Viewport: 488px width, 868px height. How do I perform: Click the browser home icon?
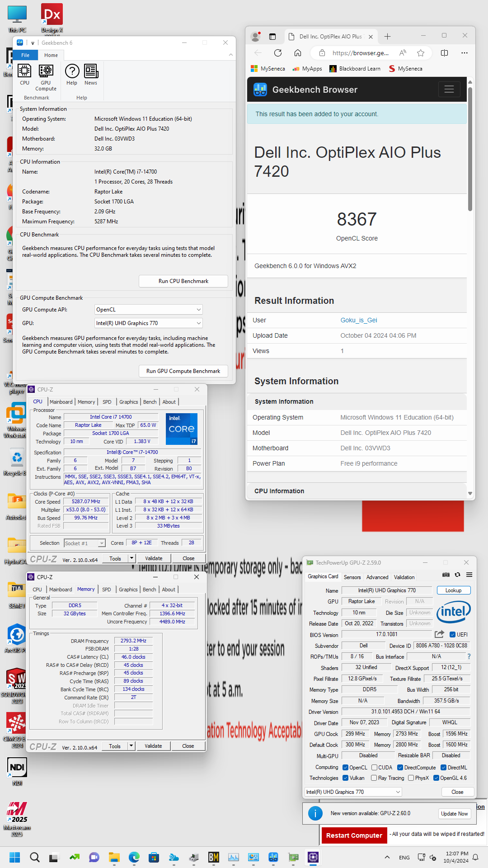298,53
